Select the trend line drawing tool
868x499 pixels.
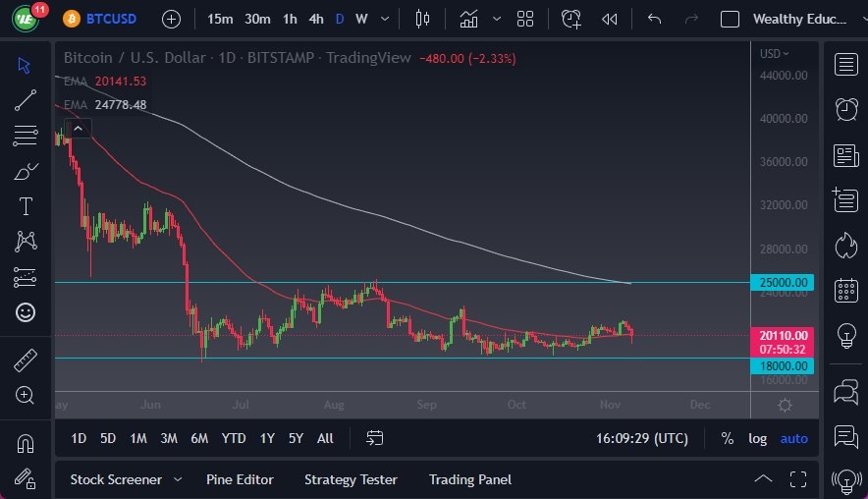click(26, 99)
